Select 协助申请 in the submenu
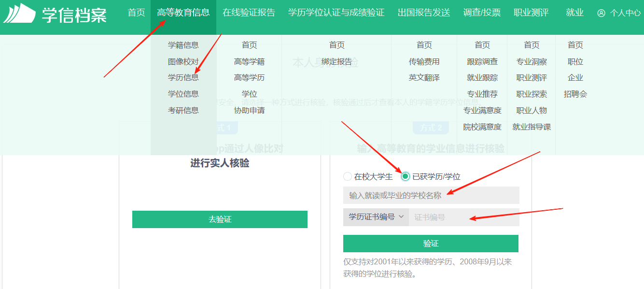 [x=249, y=110]
